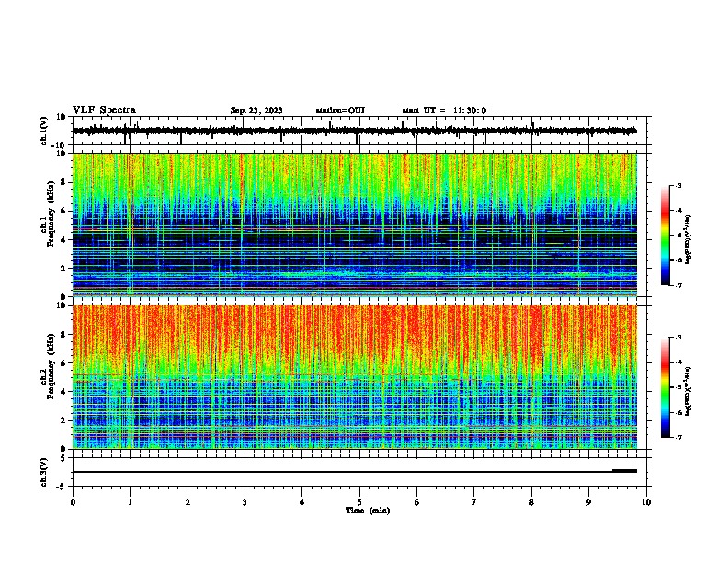Click the ch.1 spectrogram color scale bar
Viewport: 728px width, 563px height.
pyautogui.click(x=665, y=236)
